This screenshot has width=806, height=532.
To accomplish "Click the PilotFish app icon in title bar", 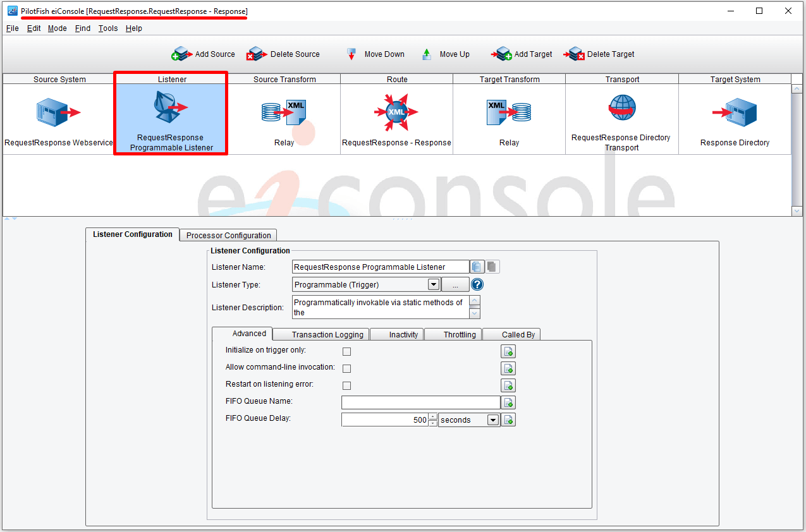I will 12,11.
